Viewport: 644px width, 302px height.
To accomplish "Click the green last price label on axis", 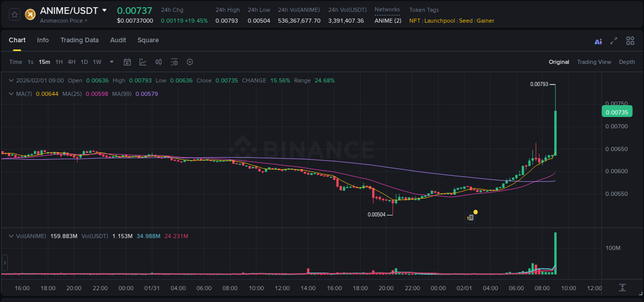I will click(x=617, y=111).
